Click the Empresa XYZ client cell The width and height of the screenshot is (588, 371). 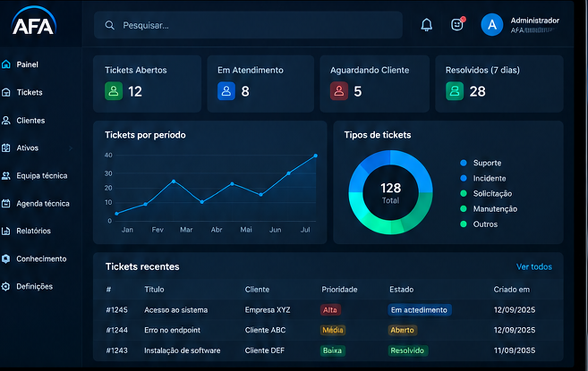[x=268, y=310]
